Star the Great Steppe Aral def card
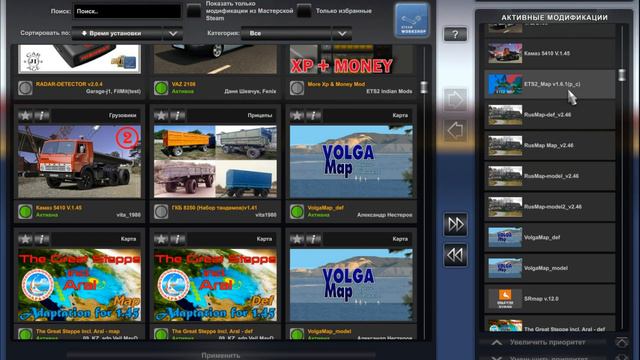This screenshot has height=360, width=640. (x=161, y=239)
